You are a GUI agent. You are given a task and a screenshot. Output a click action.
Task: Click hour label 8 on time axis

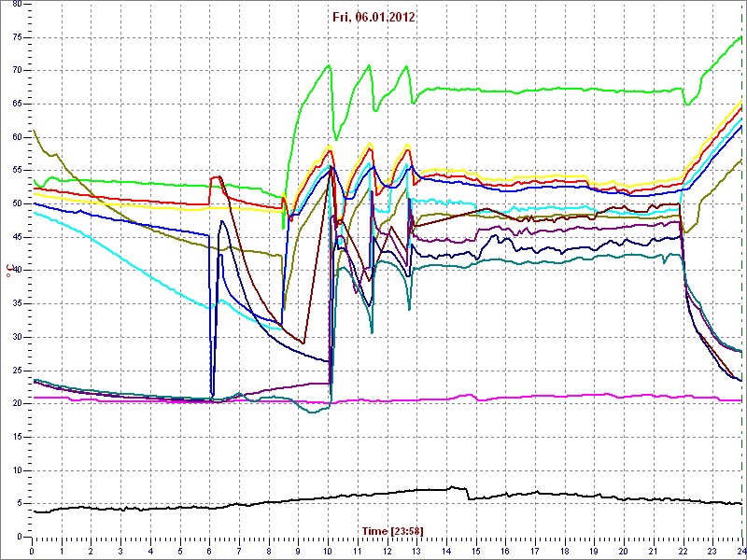[x=269, y=550]
